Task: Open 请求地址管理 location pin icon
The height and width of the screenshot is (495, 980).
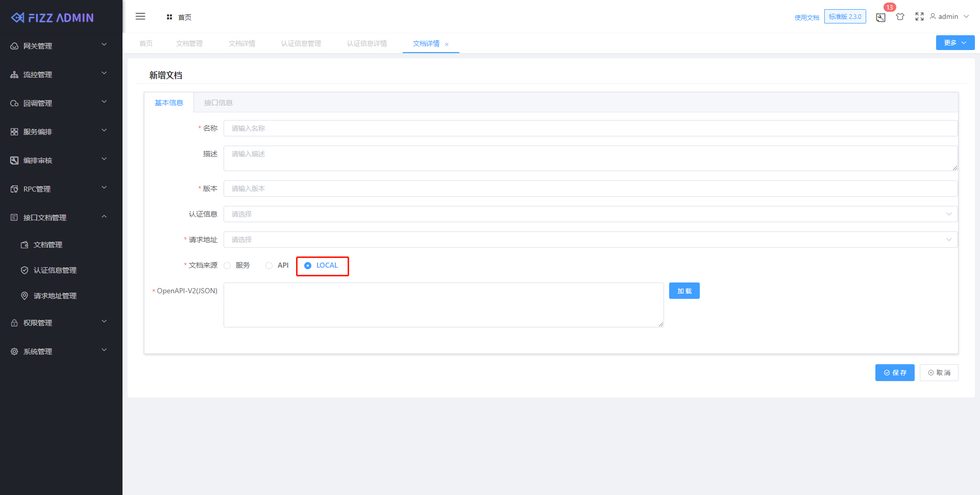Action: 24,296
